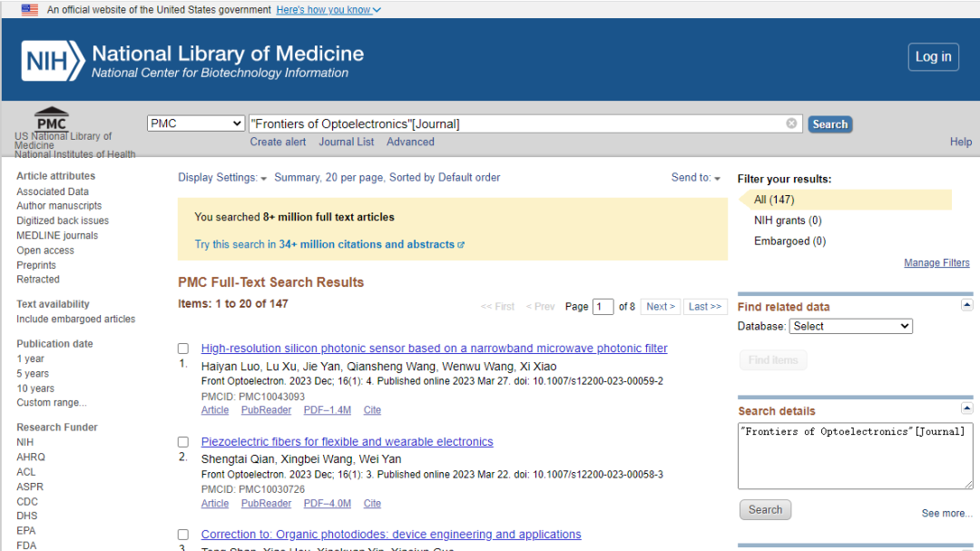980x551 pixels.
Task: Select the Embargoed (0) filter
Action: pos(790,241)
